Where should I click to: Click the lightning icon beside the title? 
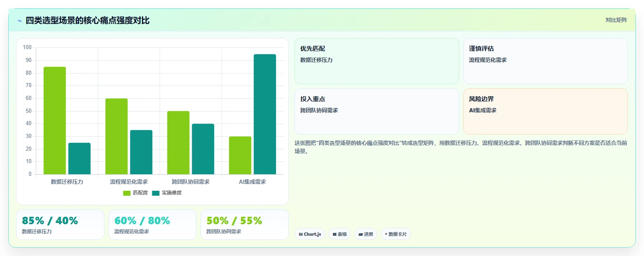point(19,21)
